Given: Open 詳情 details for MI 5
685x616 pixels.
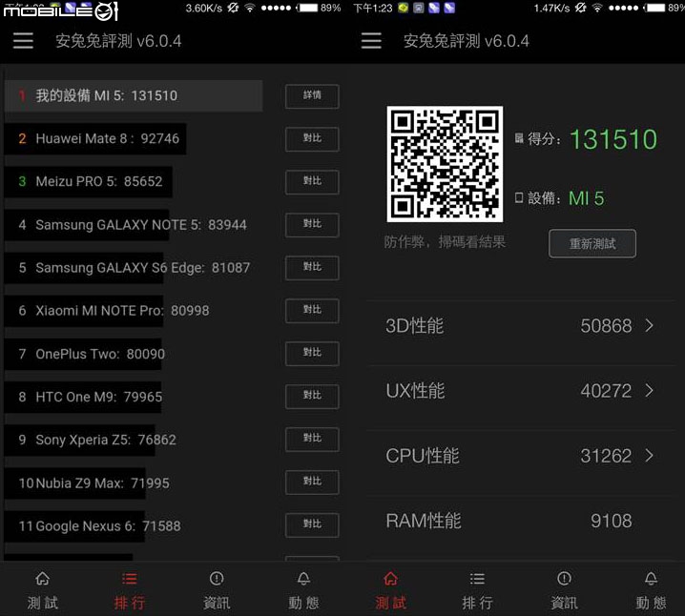Looking at the screenshot, I should tap(312, 96).
